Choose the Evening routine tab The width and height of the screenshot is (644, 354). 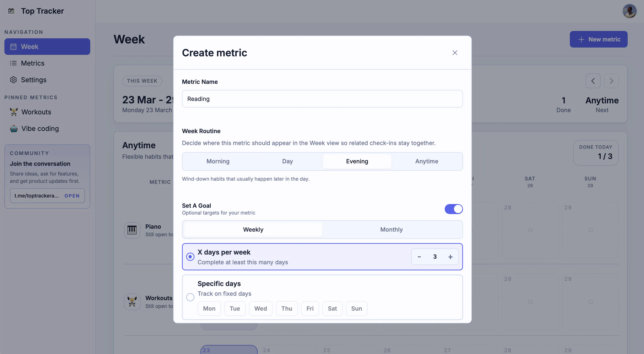click(357, 161)
